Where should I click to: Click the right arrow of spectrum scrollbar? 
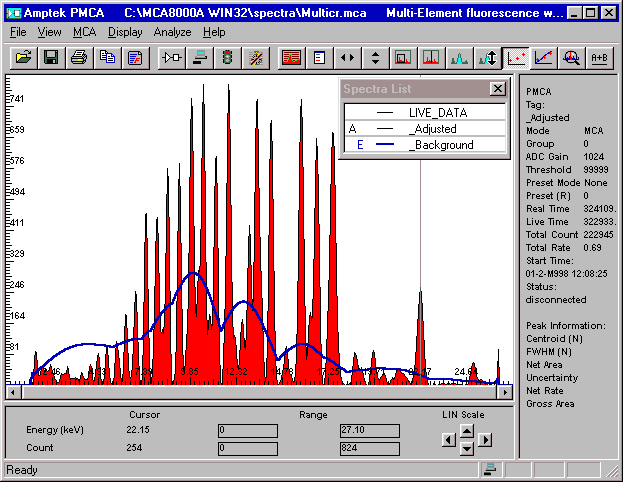point(505,393)
